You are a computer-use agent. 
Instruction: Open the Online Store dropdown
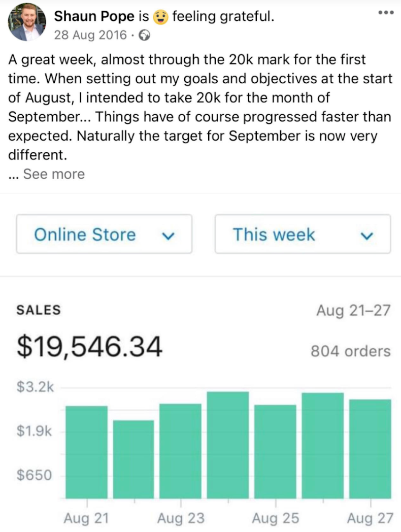pos(104,234)
